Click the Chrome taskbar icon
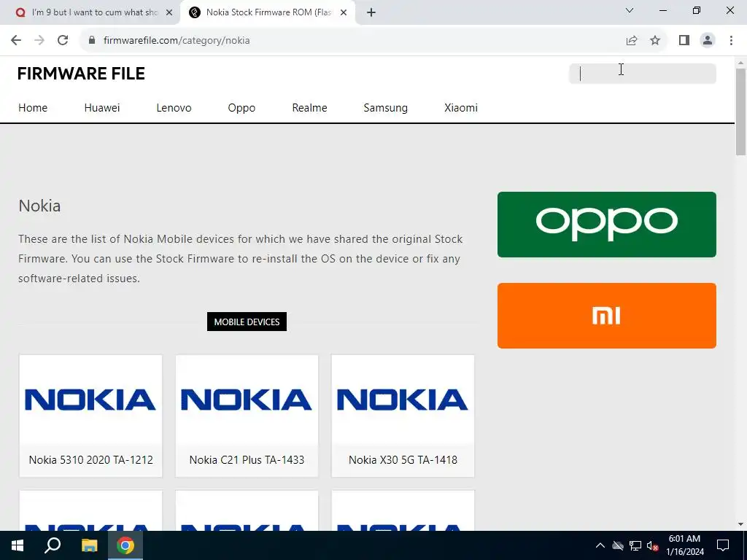 click(x=125, y=545)
